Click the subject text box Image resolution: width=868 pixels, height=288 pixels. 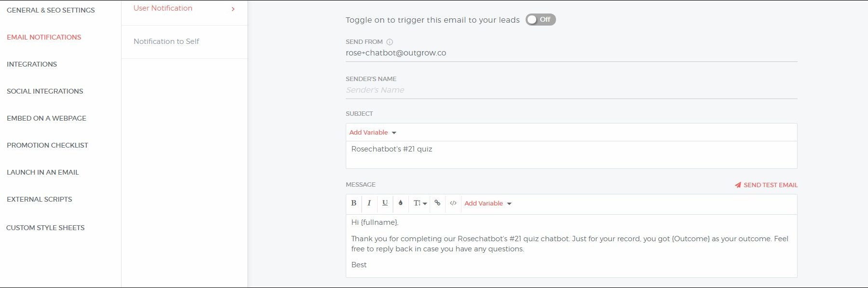(571, 155)
